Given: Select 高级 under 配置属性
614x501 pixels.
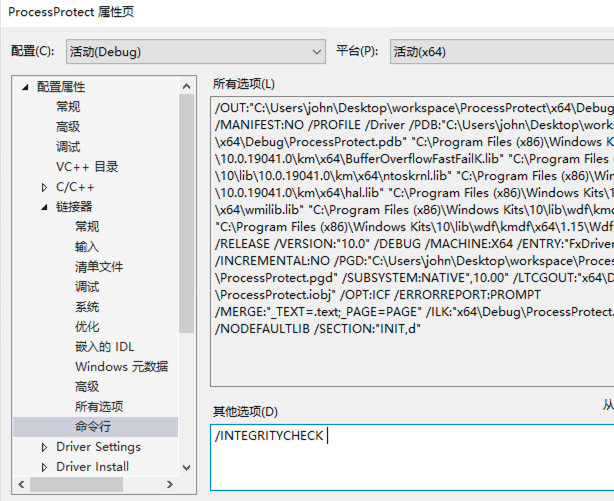Looking at the screenshot, I should pos(68,127).
